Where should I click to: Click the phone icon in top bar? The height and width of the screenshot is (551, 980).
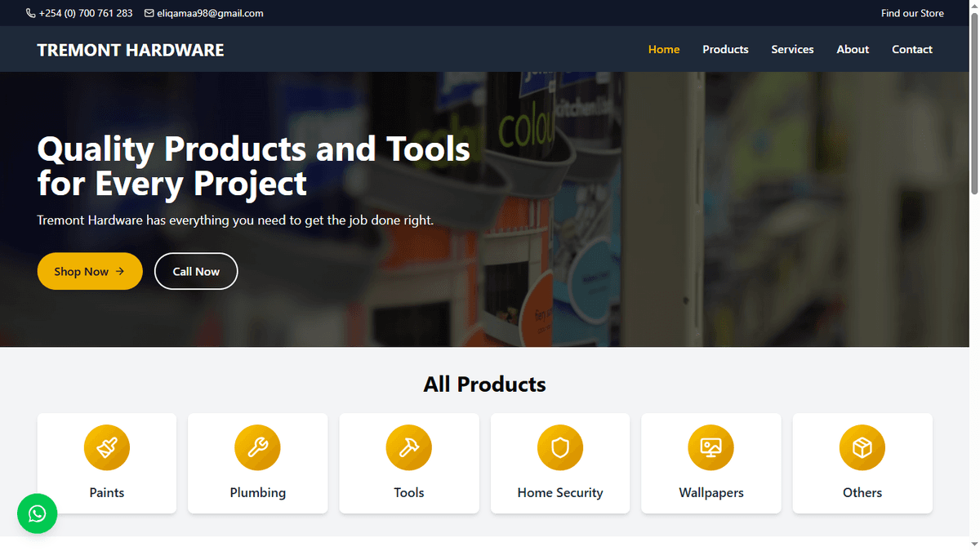pyautogui.click(x=31, y=13)
